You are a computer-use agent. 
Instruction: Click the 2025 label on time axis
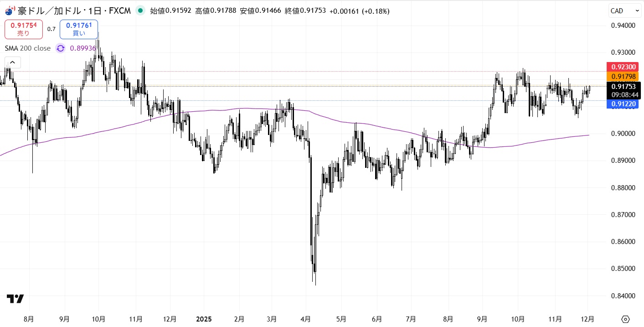[204, 319]
